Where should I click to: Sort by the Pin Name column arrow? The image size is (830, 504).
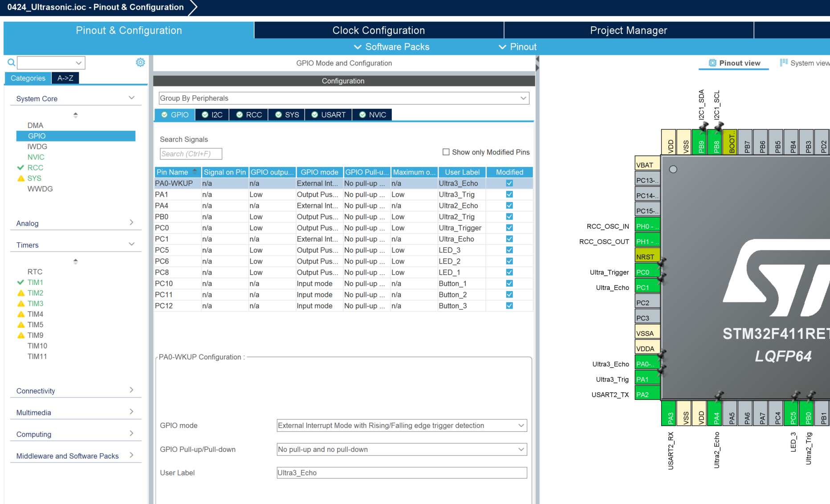pyautogui.click(x=195, y=171)
